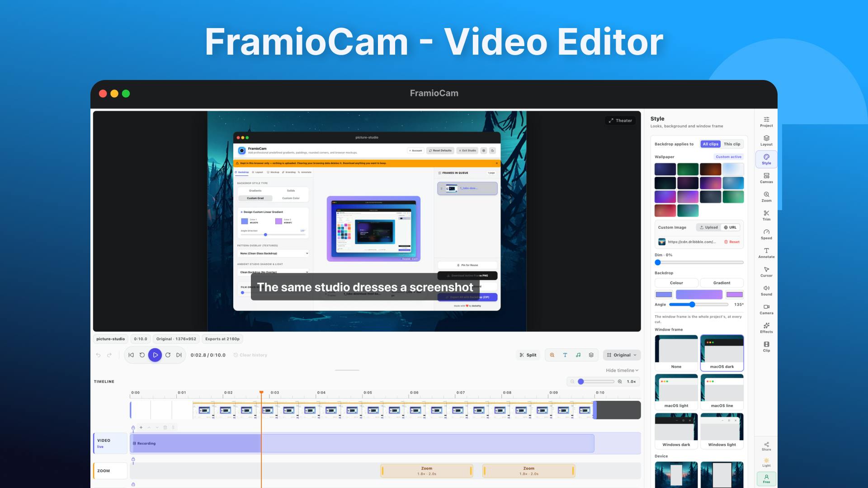Select the Style palette icon
Viewport: 868px width, 488px height.
tap(766, 160)
